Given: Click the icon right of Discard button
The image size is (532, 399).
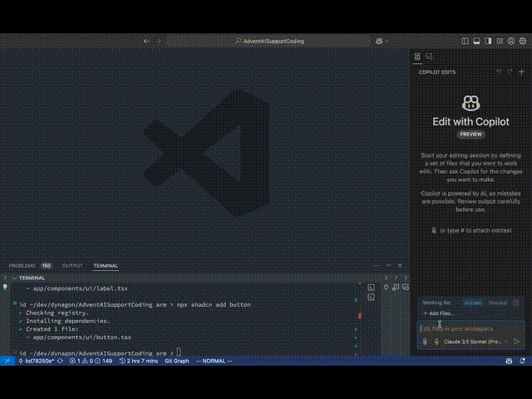Looking at the screenshot, I should (x=515, y=303).
